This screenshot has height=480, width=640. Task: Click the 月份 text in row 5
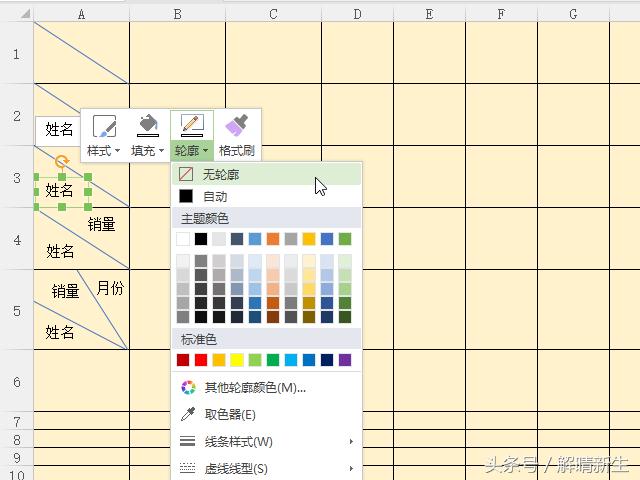point(110,288)
